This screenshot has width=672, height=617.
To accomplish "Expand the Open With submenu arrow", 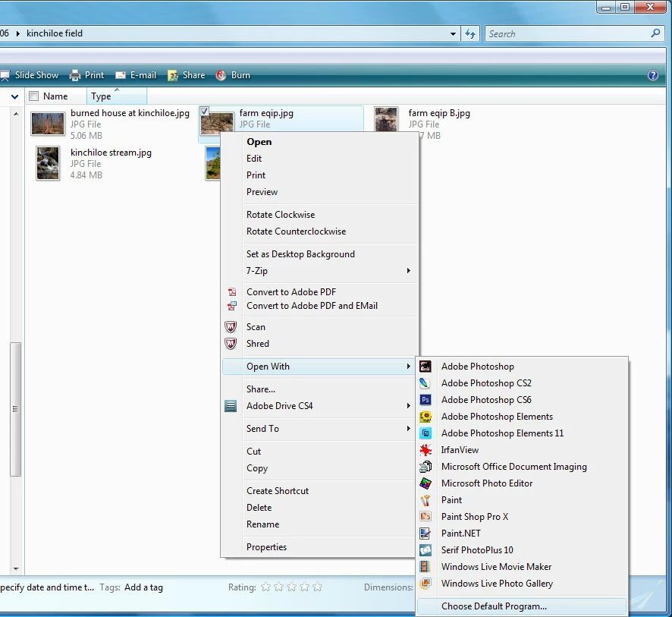I will 408,366.
